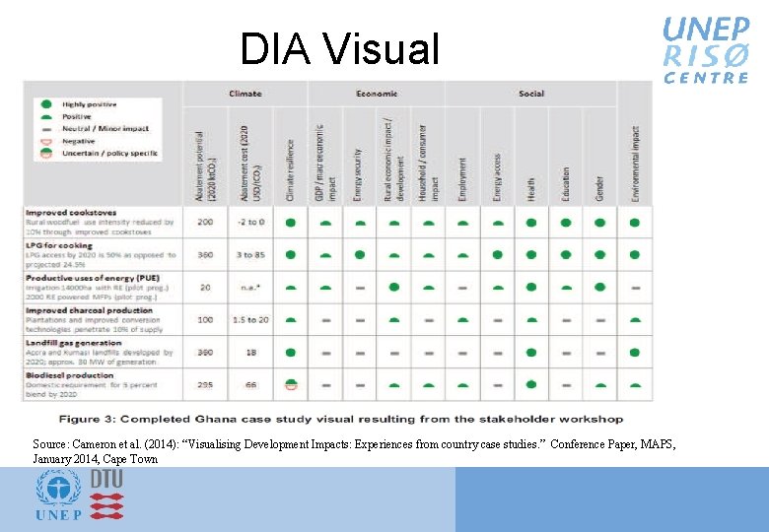Screen dimensions: 769x532
Task: Click the Neutral / Minor impact dash icon
Action: [x=46, y=129]
